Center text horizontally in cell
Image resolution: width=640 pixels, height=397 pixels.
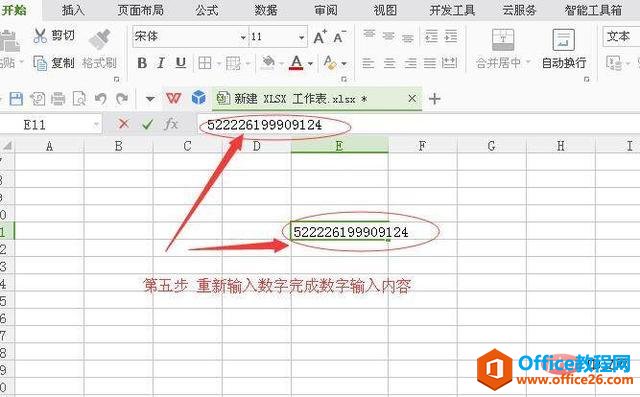389,63
